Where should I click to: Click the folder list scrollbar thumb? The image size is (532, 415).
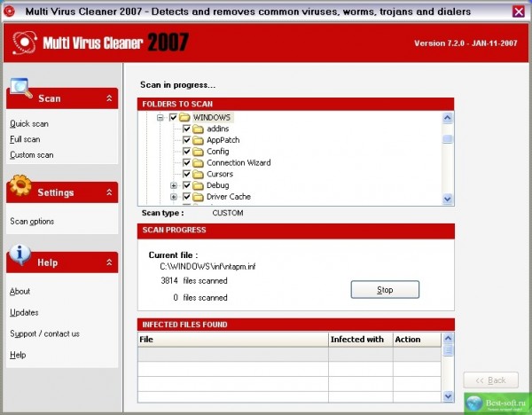[x=448, y=139]
